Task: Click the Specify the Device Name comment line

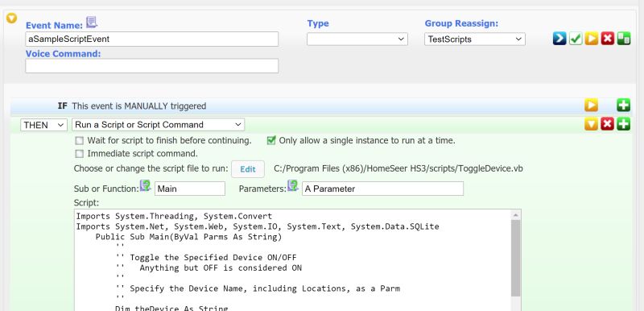Action: [x=258, y=288]
